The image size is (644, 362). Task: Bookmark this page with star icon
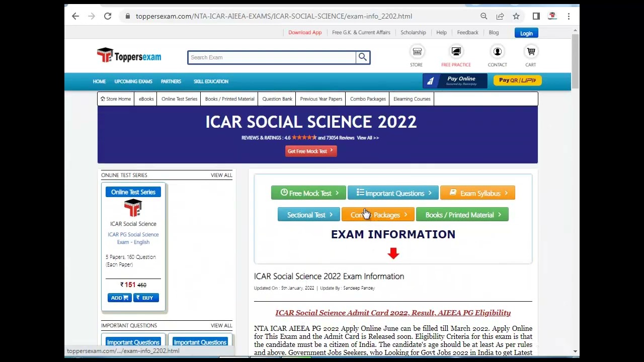[516, 16]
